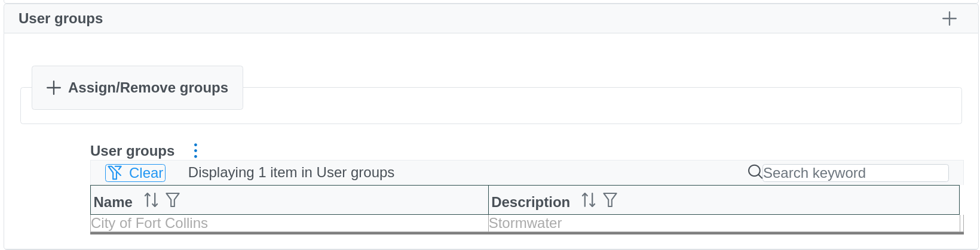This screenshot has width=980, height=250.
Task: Click the Stormwater description cell
Action: coord(525,223)
